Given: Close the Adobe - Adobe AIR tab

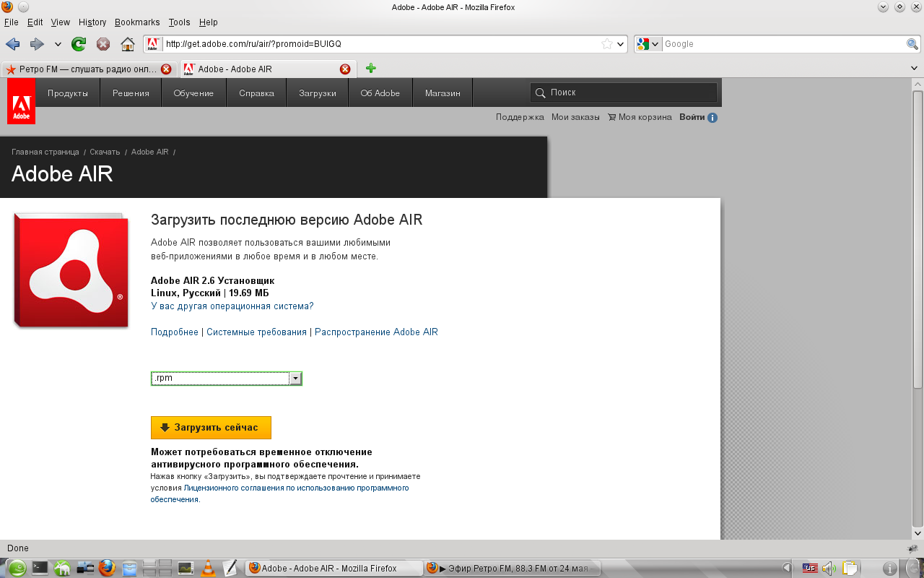Looking at the screenshot, I should 345,69.
